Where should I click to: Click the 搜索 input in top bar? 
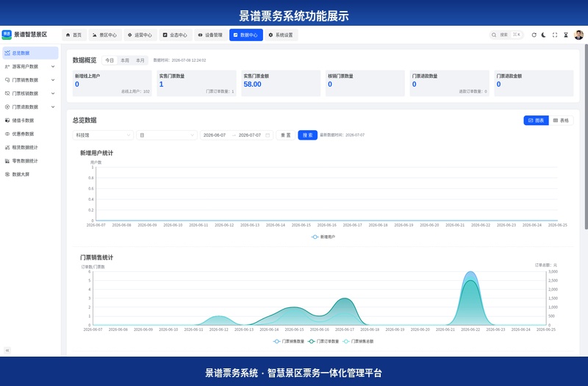pos(506,35)
